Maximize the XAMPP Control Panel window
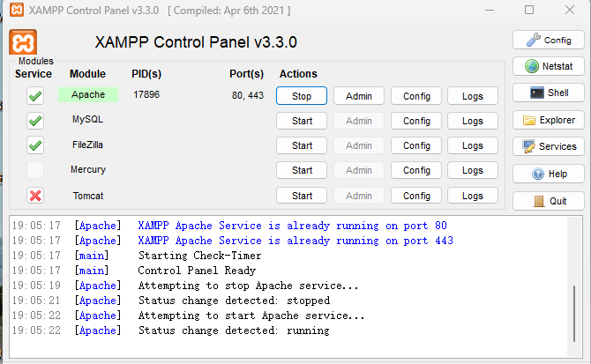 click(529, 10)
